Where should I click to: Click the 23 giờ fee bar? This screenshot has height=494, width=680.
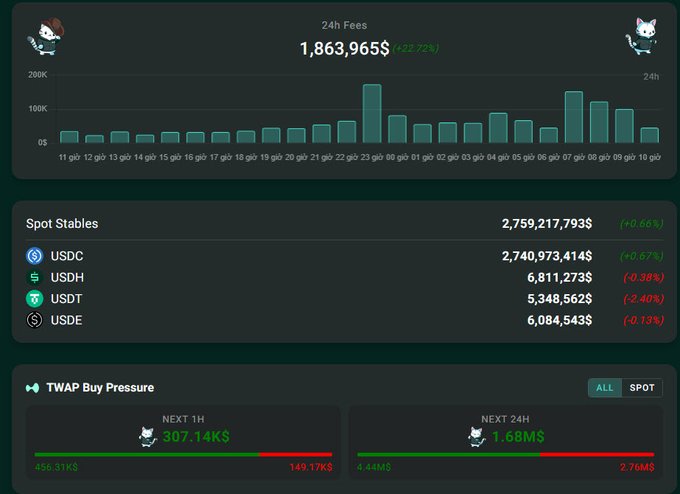click(x=372, y=114)
